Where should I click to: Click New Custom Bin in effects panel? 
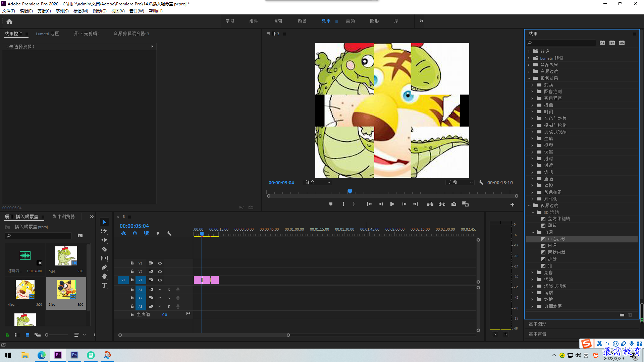pos(622,315)
